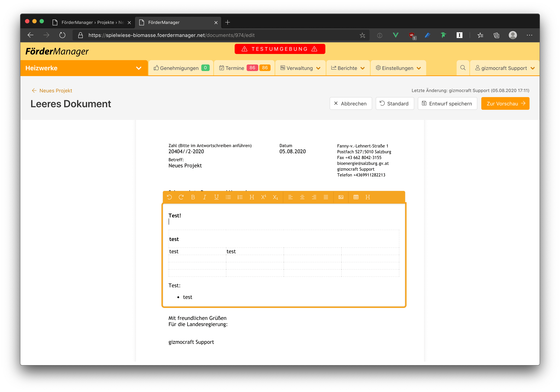Viewport: 560px width, 392px height.
Task: Insert a bulleted list
Action: pyautogui.click(x=228, y=197)
